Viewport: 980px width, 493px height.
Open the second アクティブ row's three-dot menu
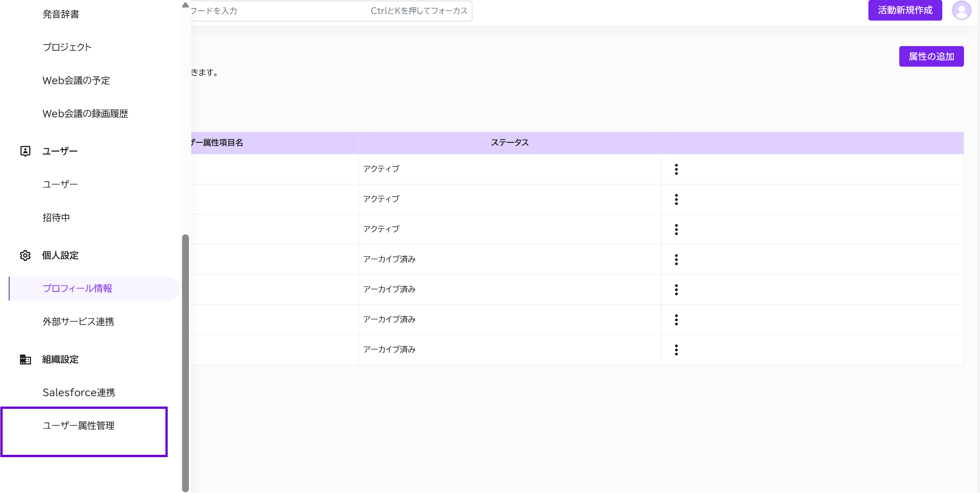coord(676,199)
